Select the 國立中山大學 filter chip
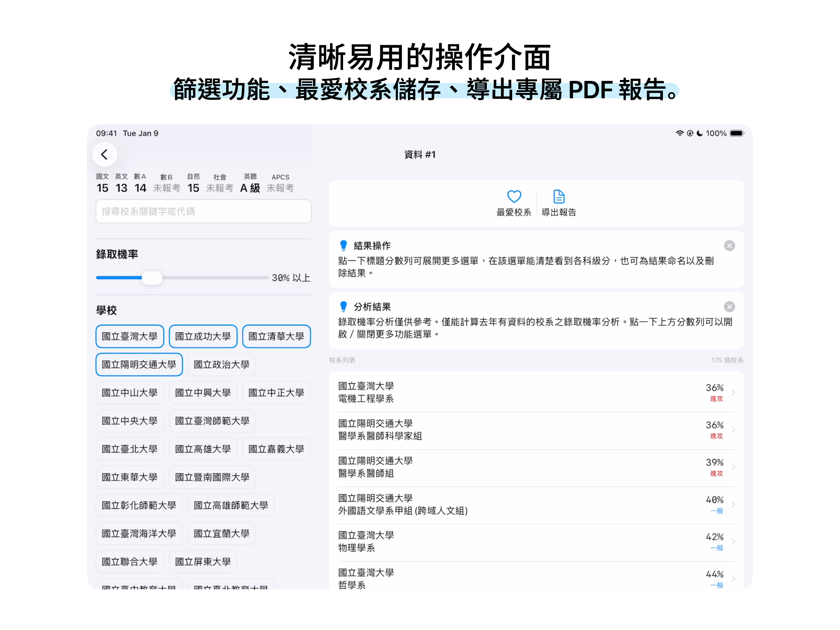Viewport: 840px width, 630px height. (x=129, y=393)
